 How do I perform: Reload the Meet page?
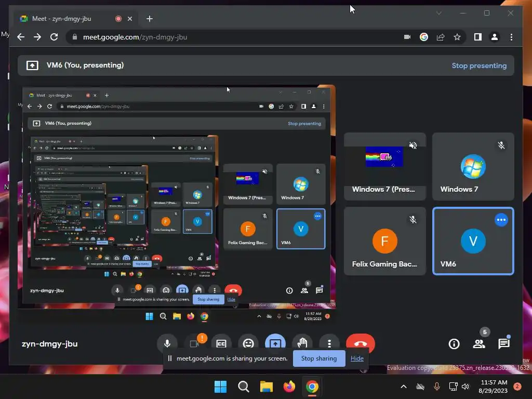point(54,37)
